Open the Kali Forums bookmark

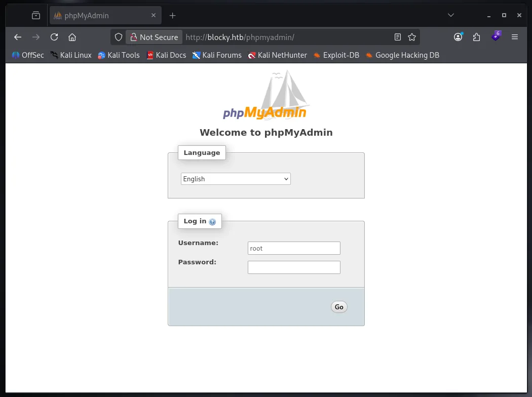(217, 55)
